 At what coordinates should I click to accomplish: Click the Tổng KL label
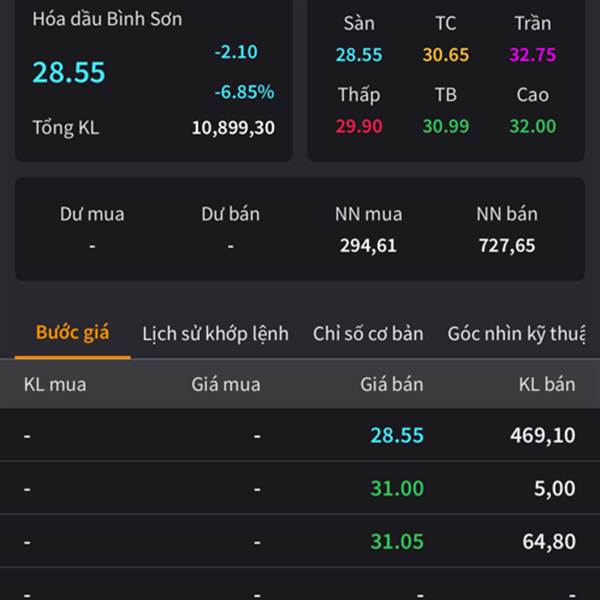(66, 128)
